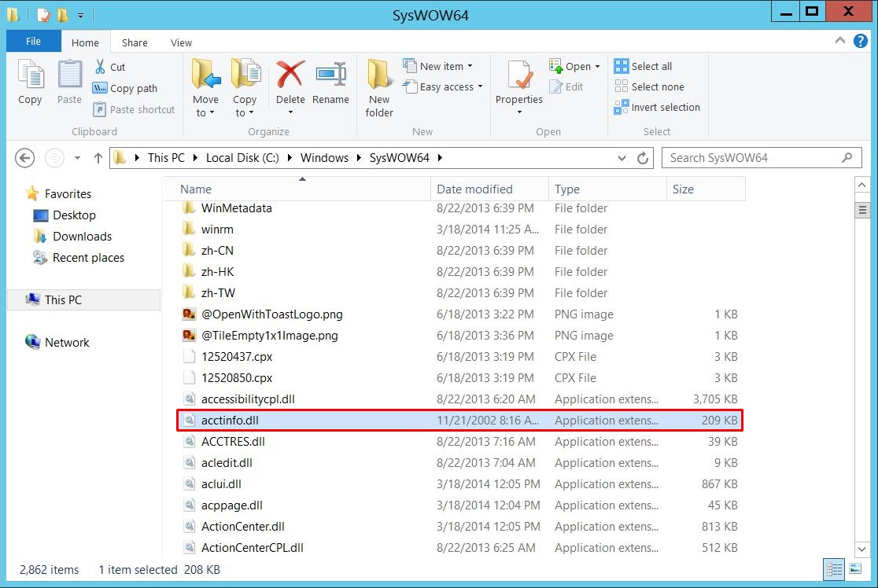Click This PC in the address path
The image size is (878, 588).
[166, 158]
